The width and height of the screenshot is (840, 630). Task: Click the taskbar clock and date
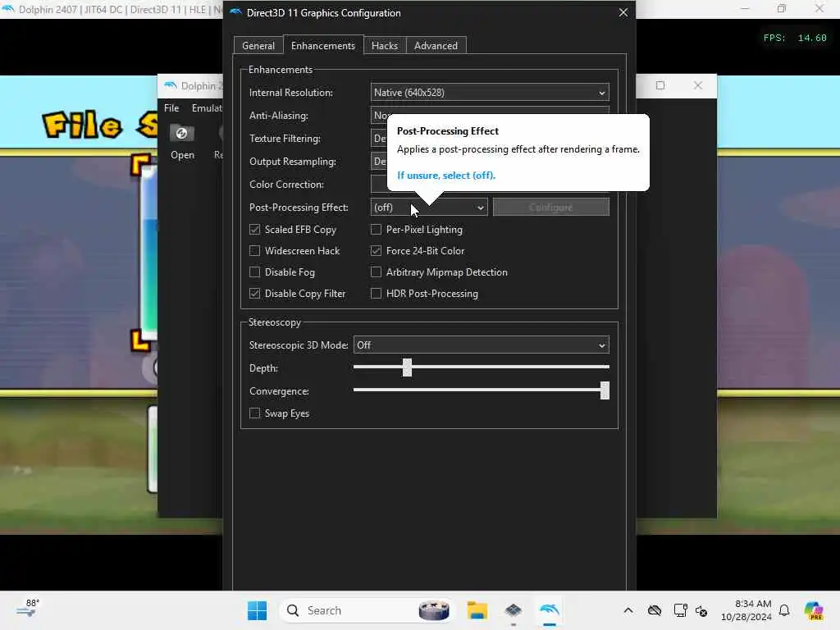(746, 610)
